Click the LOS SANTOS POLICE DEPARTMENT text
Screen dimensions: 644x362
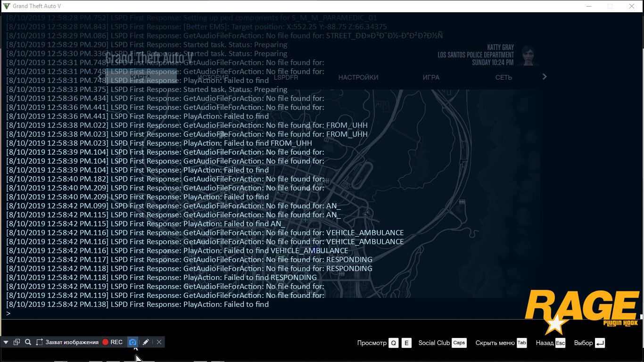(x=476, y=55)
